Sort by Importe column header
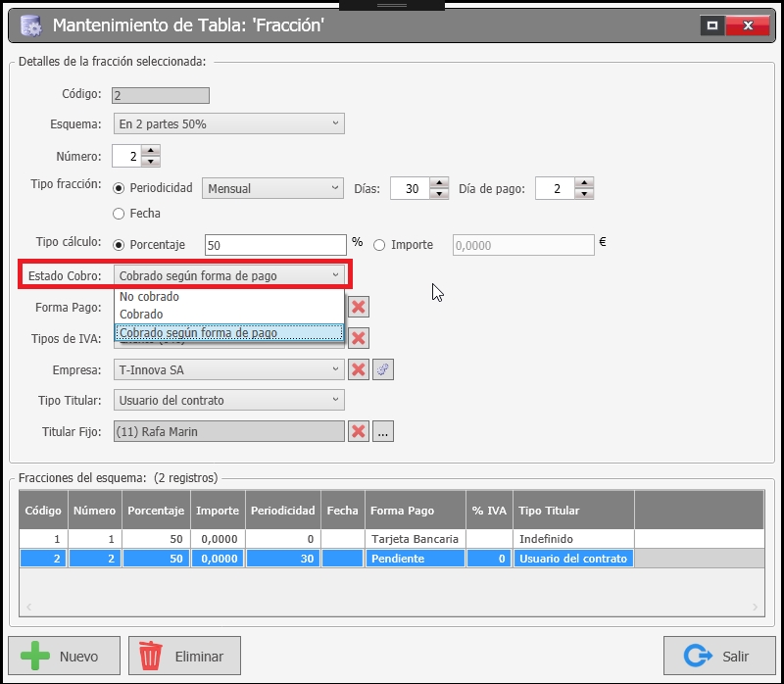The image size is (784, 684). pos(218,510)
